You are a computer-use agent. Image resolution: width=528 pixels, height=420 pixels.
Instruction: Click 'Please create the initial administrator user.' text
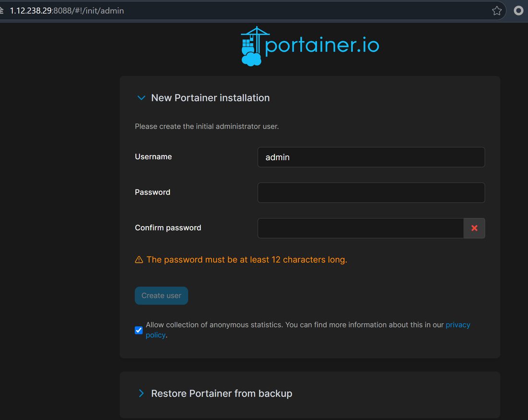pos(207,127)
